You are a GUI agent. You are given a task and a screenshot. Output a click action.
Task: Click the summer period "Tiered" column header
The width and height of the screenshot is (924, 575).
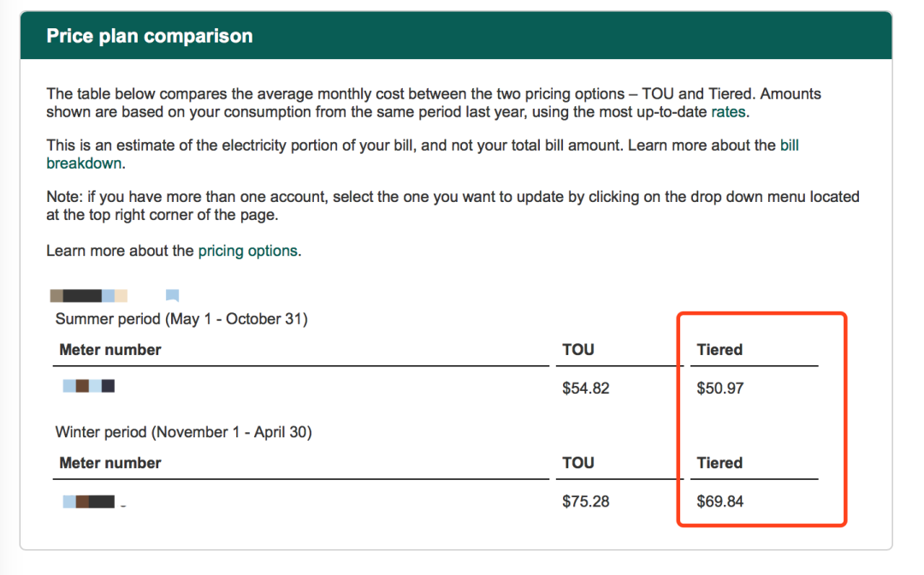(x=720, y=349)
